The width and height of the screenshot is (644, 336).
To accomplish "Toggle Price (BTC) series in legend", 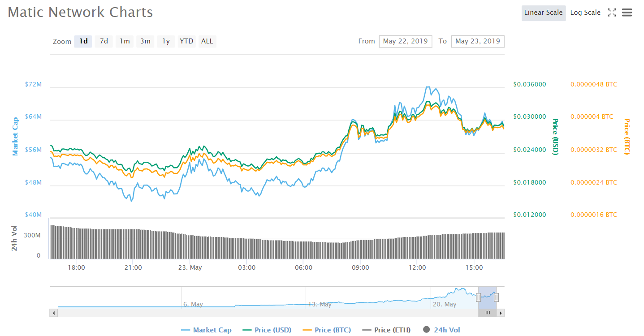I will (x=327, y=330).
